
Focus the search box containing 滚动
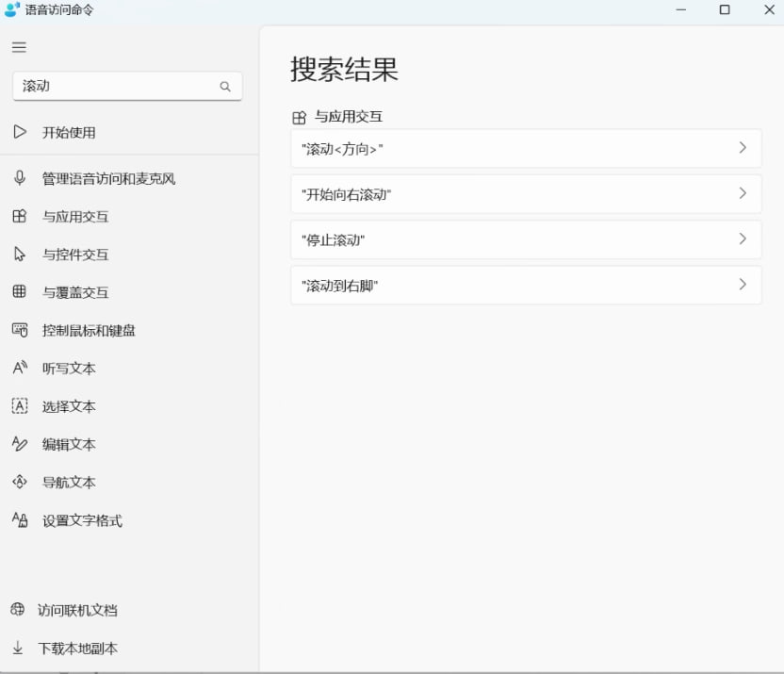(127, 86)
